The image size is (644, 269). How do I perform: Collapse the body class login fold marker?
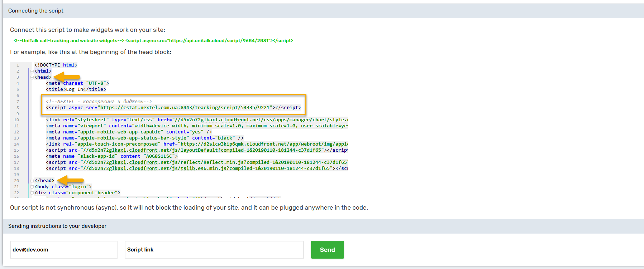[x=32, y=187]
